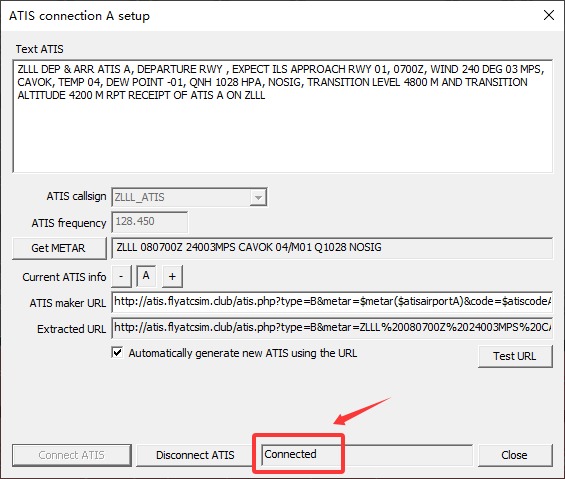565x479 pixels.
Task: Click the ATIS maker URL field
Action: pyautogui.click(x=332, y=302)
